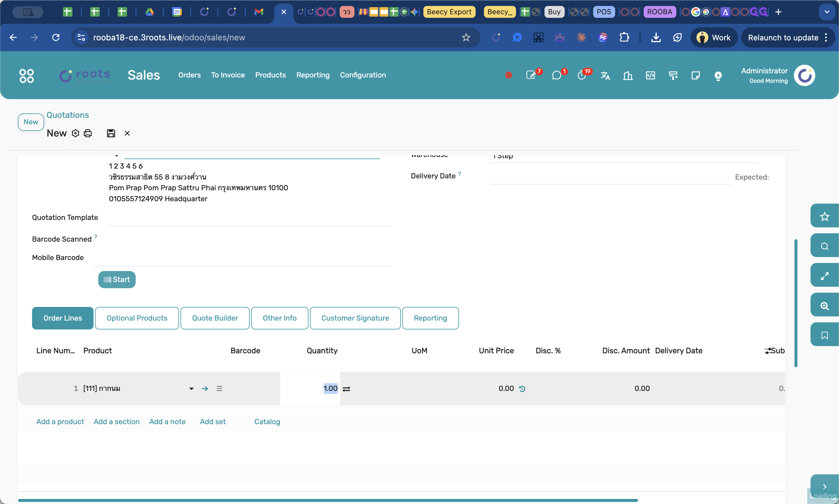Open product record via arrow on กากนม line

click(x=205, y=389)
